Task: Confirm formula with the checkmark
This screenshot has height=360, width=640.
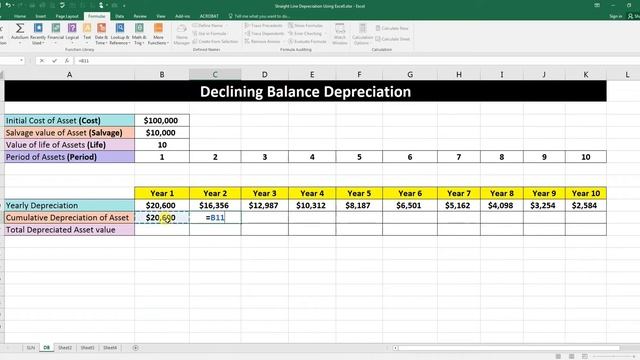Action: point(54,60)
